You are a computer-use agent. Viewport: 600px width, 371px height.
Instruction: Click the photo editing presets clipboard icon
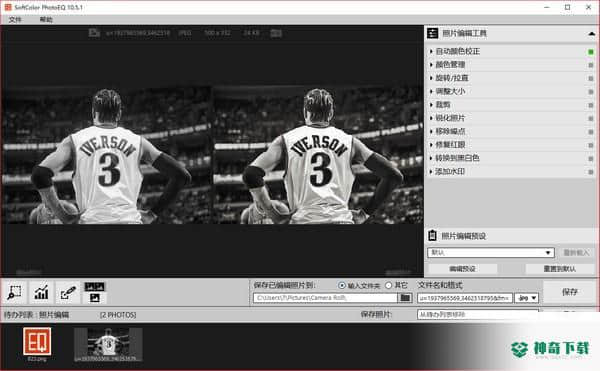click(x=432, y=235)
